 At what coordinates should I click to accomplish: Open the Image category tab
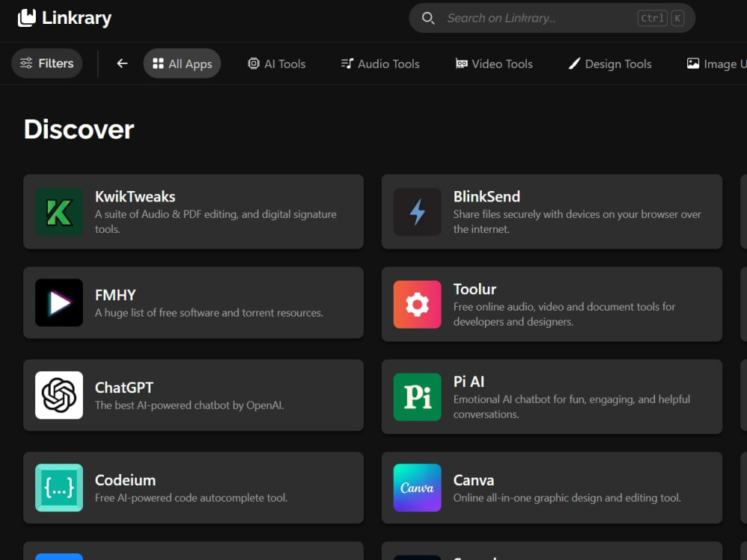[716, 63]
